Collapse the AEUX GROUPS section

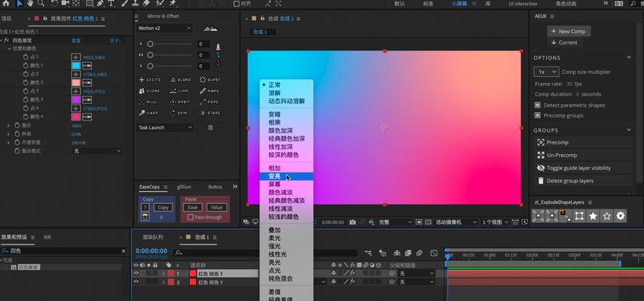pyautogui.click(x=629, y=130)
